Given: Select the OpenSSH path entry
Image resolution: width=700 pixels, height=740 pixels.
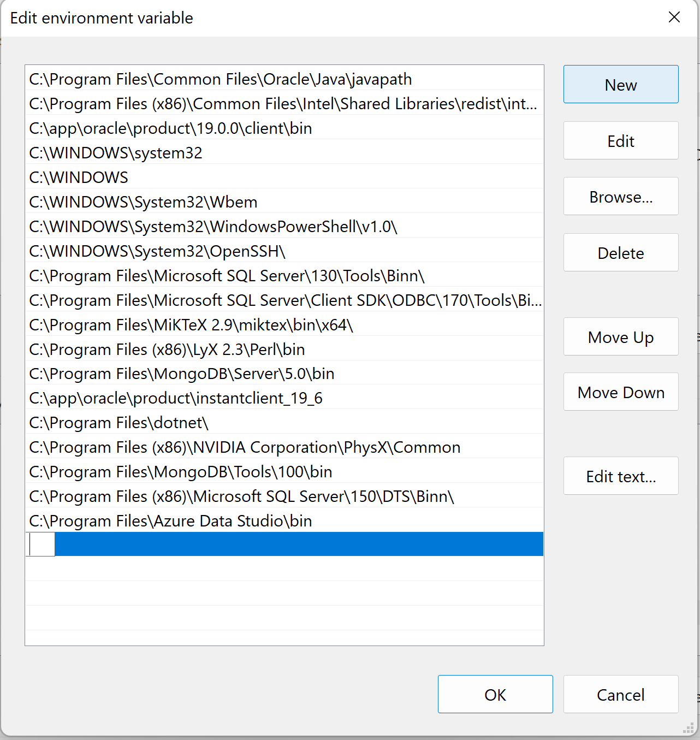Looking at the screenshot, I should click(x=284, y=251).
